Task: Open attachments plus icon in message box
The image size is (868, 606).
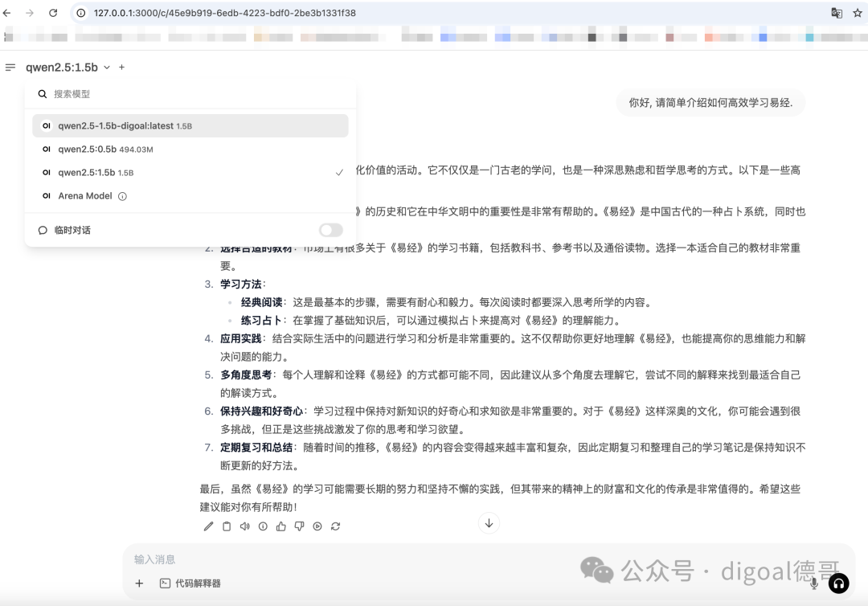Action: click(140, 583)
